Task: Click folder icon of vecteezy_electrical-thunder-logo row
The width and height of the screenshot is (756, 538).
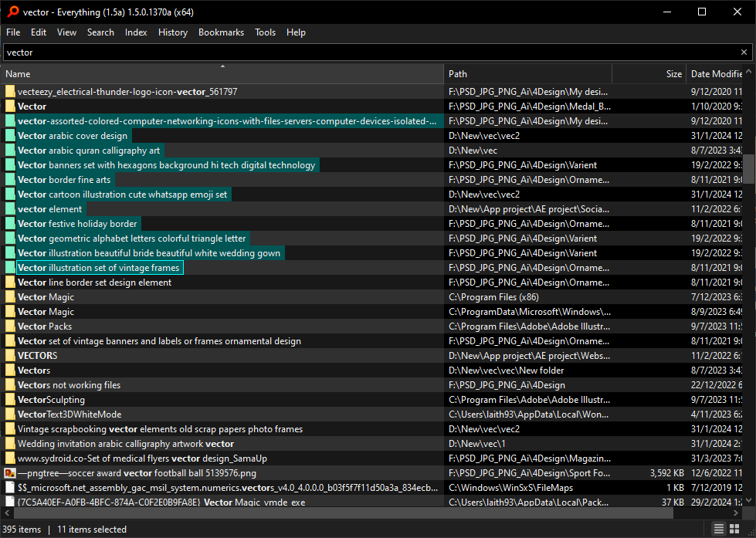Action: [x=10, y=92]
